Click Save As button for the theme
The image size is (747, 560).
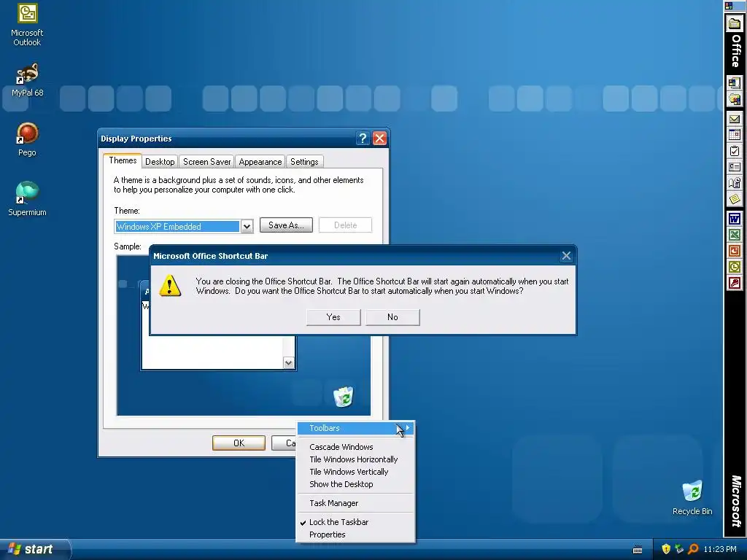(286, 225)
